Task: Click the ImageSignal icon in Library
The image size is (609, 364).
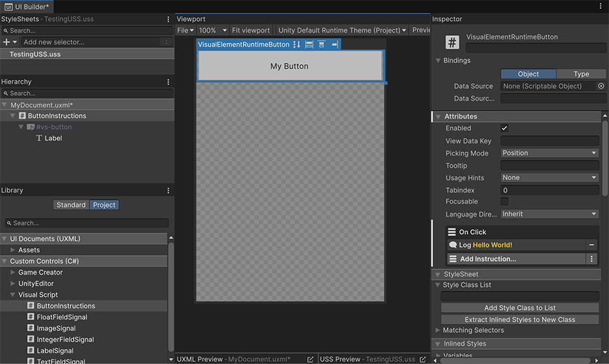Action: [30, 328]
